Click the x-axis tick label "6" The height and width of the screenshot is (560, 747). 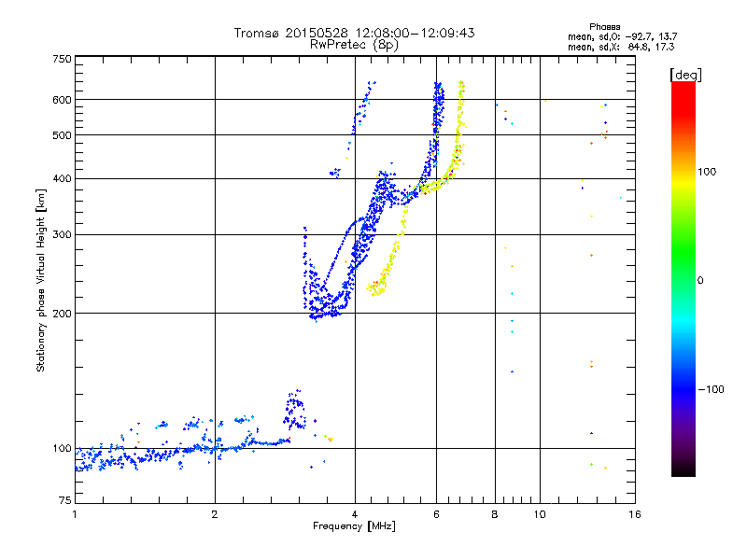(x=436, y=514)
